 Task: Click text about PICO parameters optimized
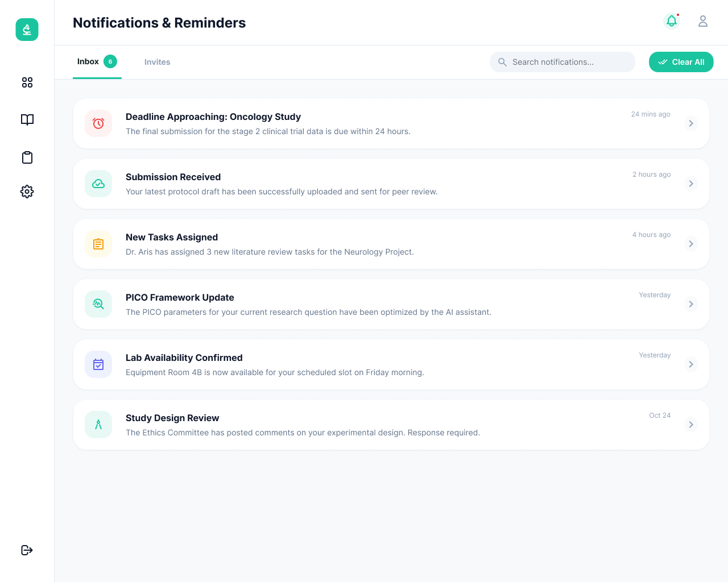(308, 312)
